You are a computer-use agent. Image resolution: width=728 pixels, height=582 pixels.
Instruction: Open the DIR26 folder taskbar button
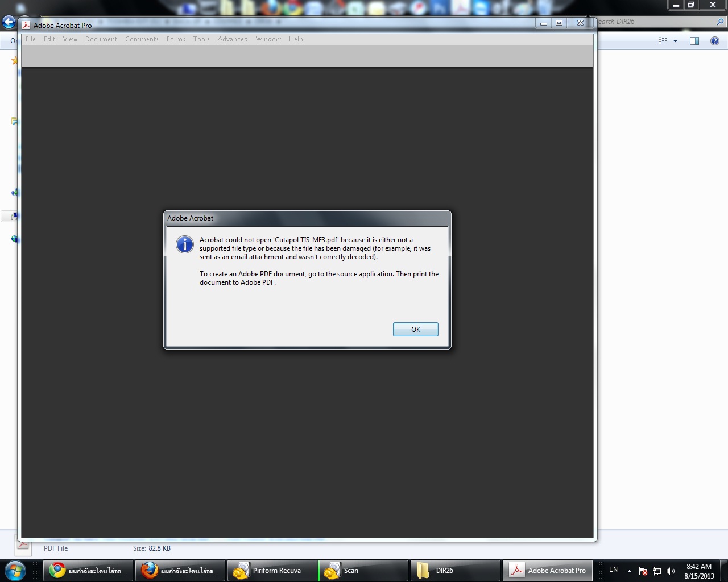(456, 571)
